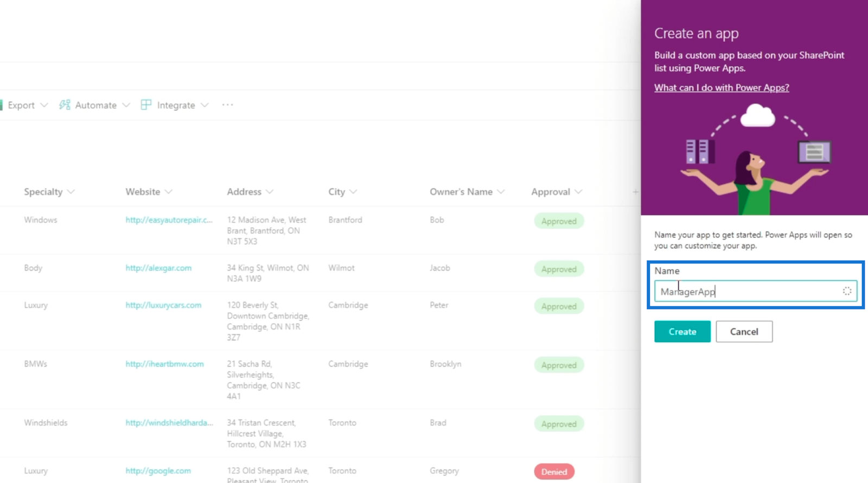Open the luxurycars.com link

pos(163,305)
